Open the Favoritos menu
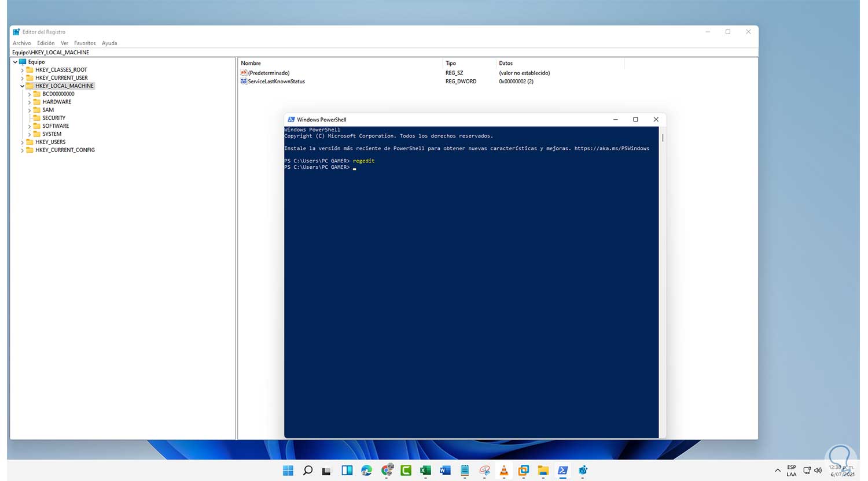868x481 pixels. coord(84,43)
